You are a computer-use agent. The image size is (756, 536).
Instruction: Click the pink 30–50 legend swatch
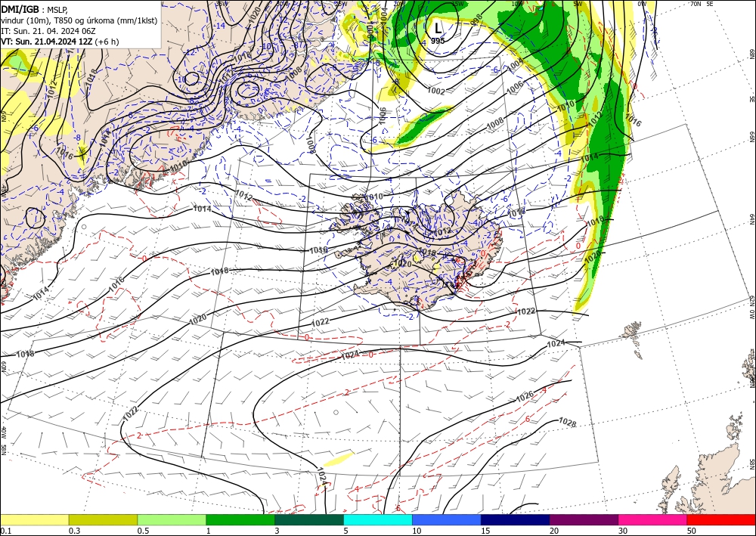[x=653, y=519]
